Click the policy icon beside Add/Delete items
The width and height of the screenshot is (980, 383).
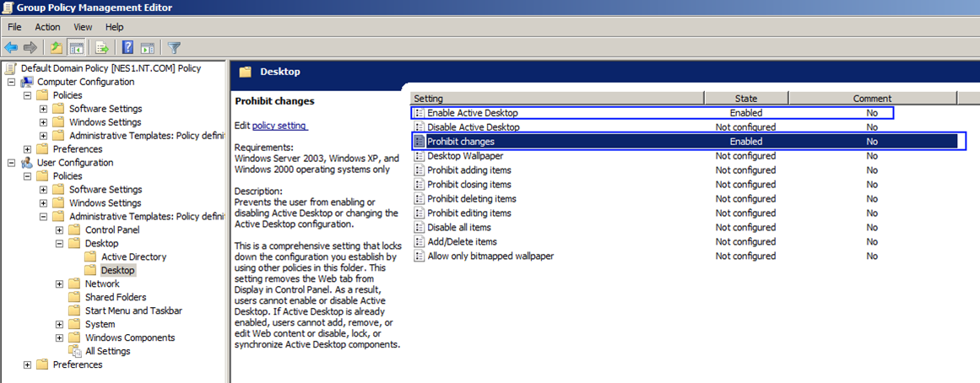tap(420, 242)
